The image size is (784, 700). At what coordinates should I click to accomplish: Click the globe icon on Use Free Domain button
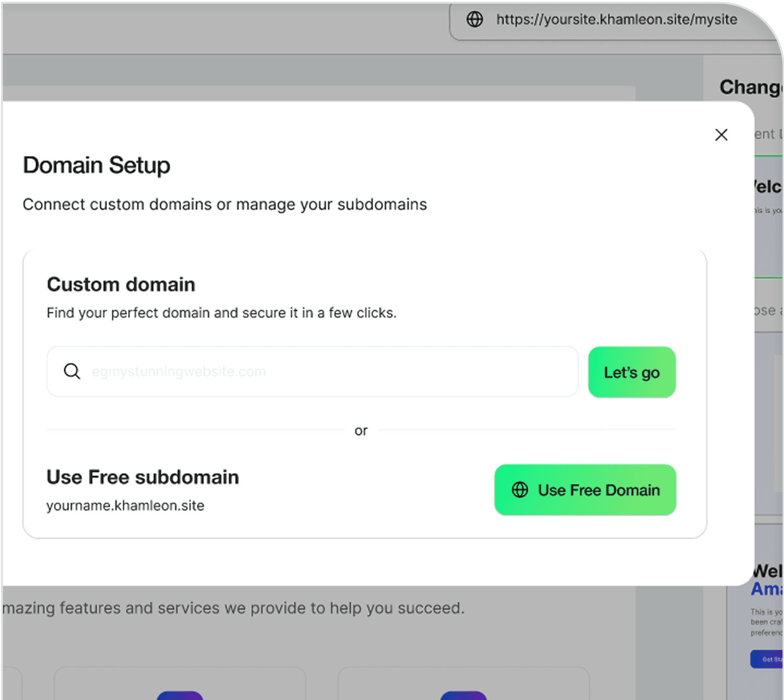[x=519, y=490]
